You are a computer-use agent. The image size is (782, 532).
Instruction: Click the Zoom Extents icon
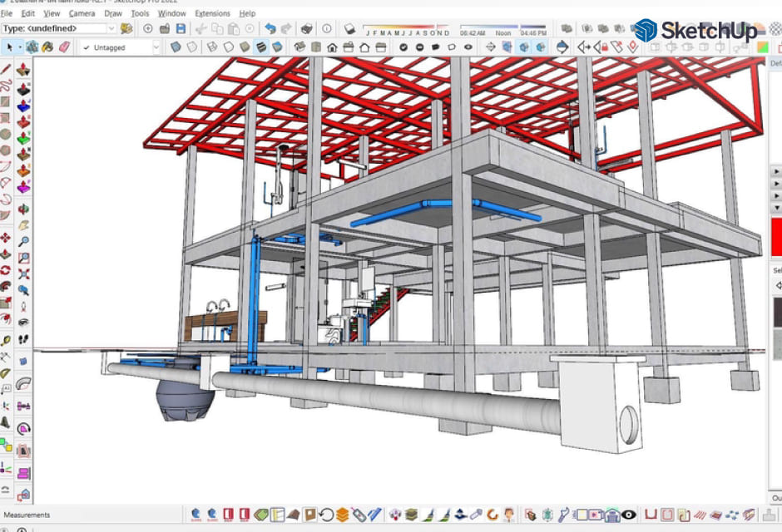tap(23, 272)
